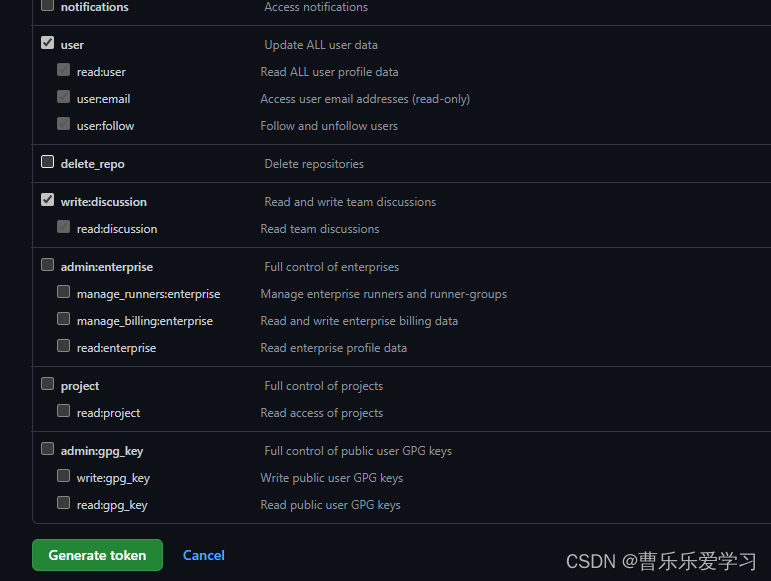
Task: Click the 'user:follow' scope label
Action: pos(105,126)
